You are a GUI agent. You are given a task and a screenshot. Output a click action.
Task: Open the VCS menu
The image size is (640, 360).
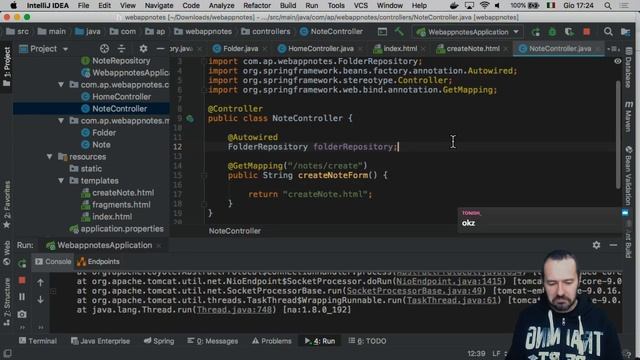click(x=360, y=5)
